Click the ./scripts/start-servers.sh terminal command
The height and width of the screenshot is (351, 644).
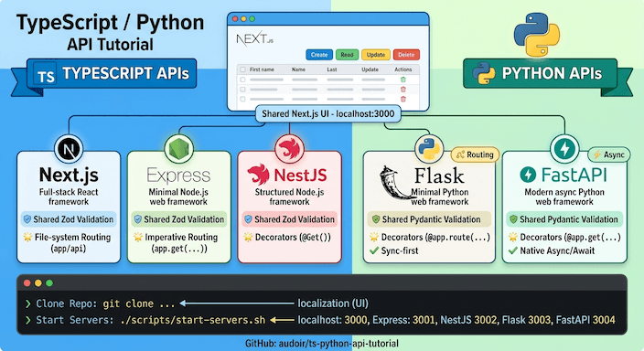[193, 320]
